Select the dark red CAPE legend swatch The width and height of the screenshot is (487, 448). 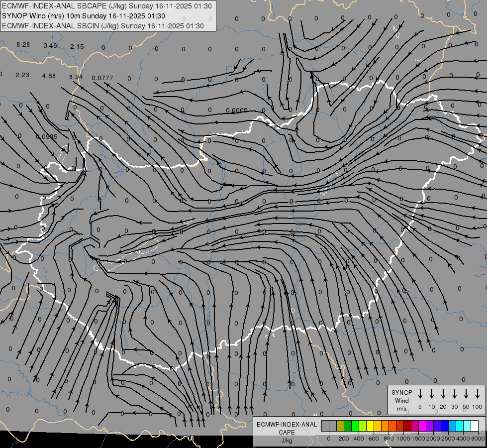(408, 426)
